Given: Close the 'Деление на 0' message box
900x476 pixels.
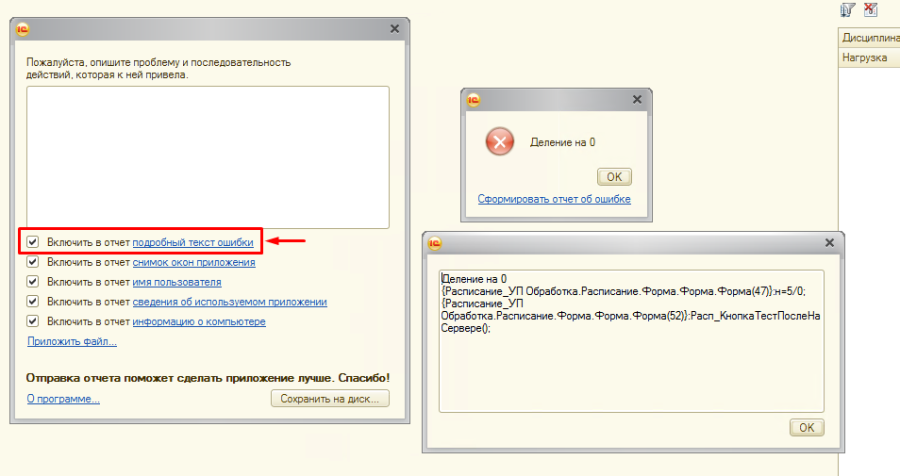Looking at the screenshot, I should [x=637, y=99].
